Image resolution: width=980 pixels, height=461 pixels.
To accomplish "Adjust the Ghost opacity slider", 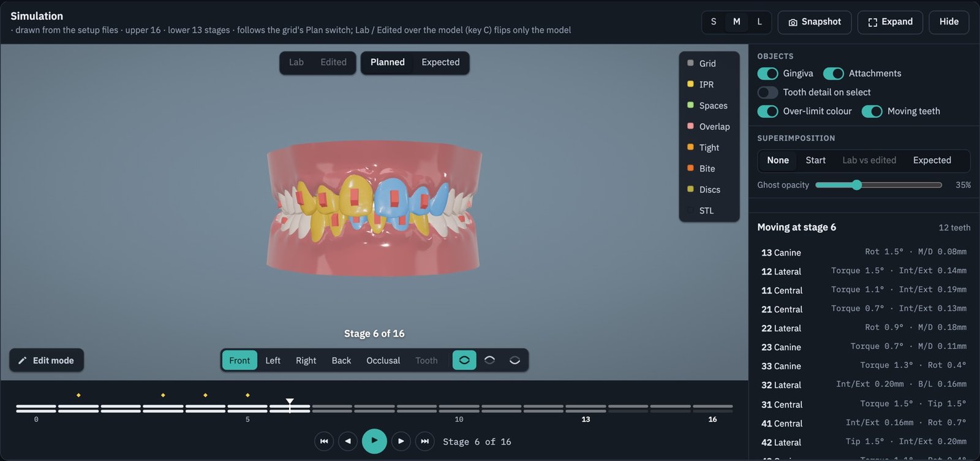I will click(878, 185).
